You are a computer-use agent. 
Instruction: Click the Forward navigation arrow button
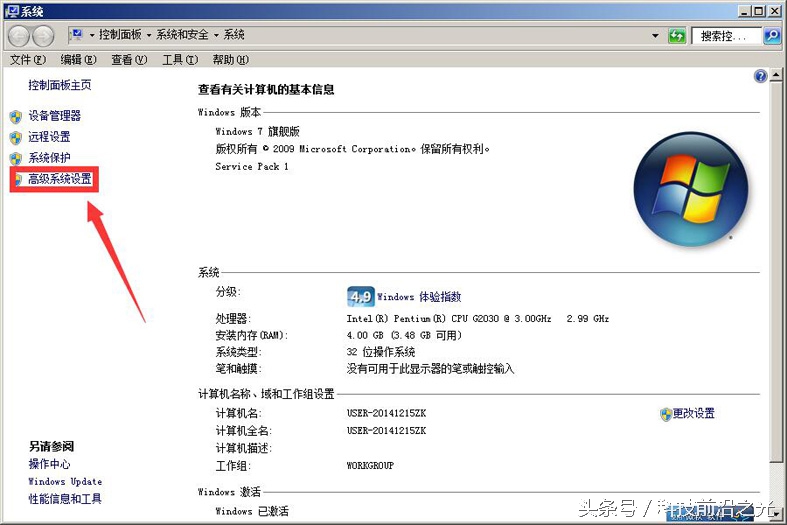pos(43,36)
